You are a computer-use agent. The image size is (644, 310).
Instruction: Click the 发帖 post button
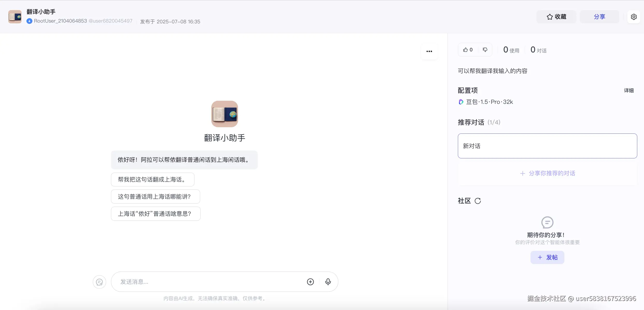tap(547, 257)
